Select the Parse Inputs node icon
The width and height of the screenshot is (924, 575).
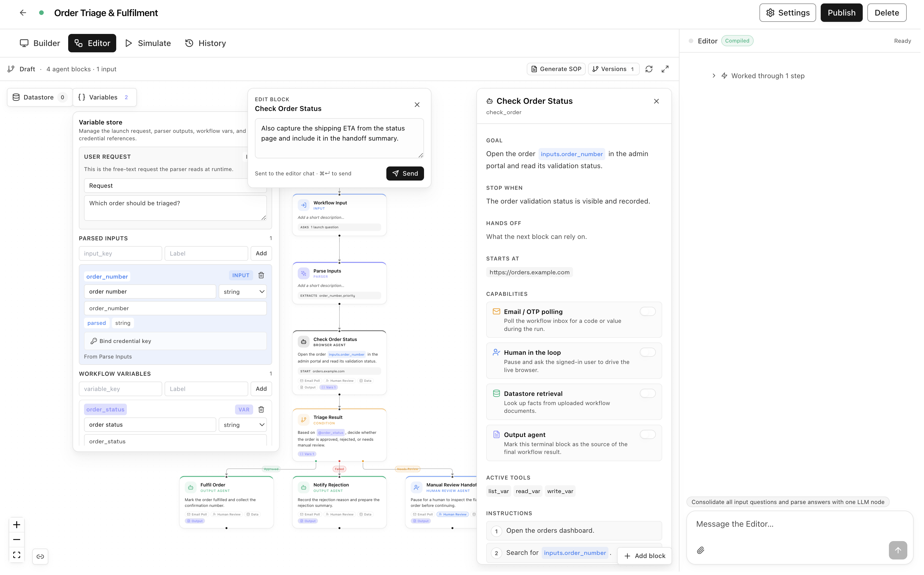tap(305, 274)
